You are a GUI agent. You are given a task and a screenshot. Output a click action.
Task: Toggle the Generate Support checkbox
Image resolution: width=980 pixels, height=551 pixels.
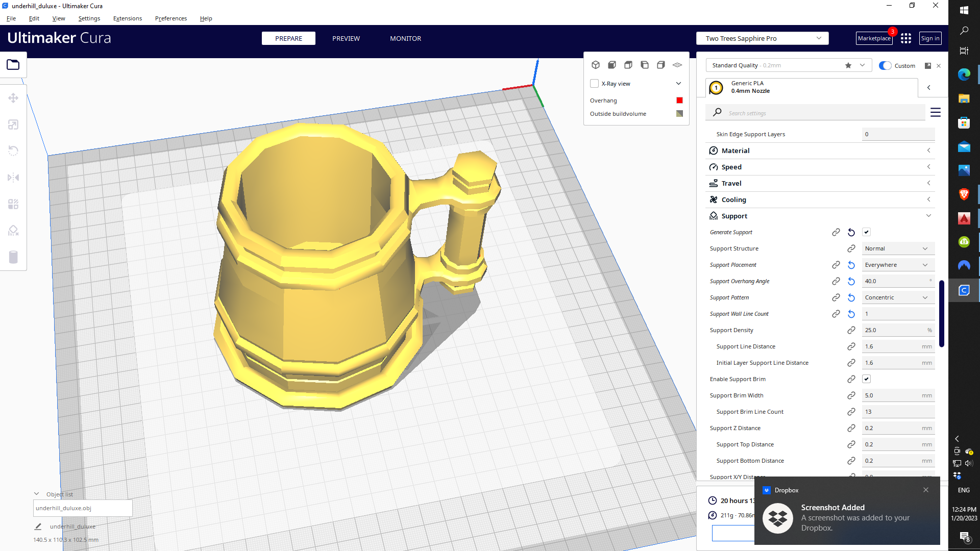point(866,232)
